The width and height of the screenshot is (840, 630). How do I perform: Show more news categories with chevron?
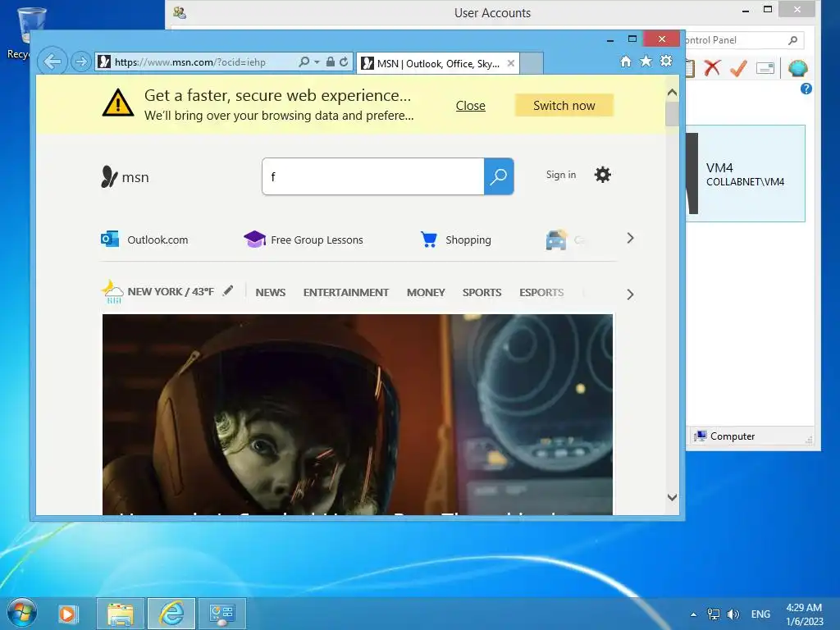point(630,294)
